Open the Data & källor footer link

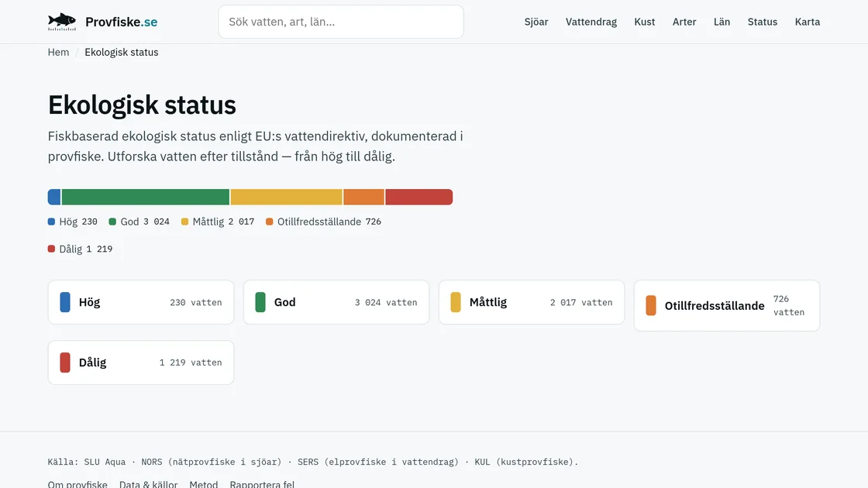click(x=148, y=483)
